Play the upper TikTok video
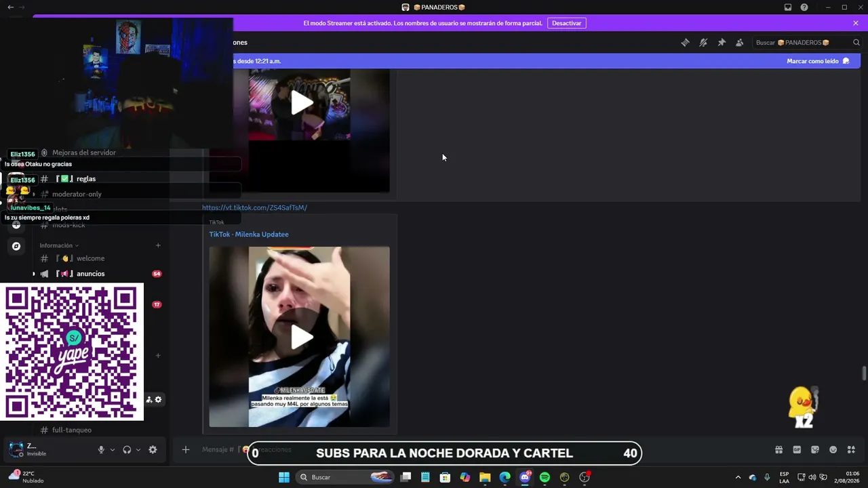The image size is (868, 488). pyautogui.click(x=302, y=103)
